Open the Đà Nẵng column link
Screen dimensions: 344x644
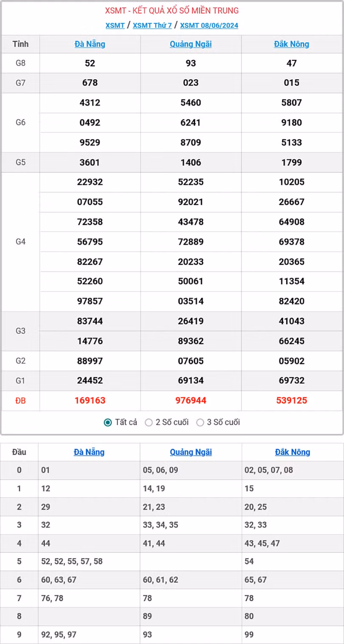point(89,44)
